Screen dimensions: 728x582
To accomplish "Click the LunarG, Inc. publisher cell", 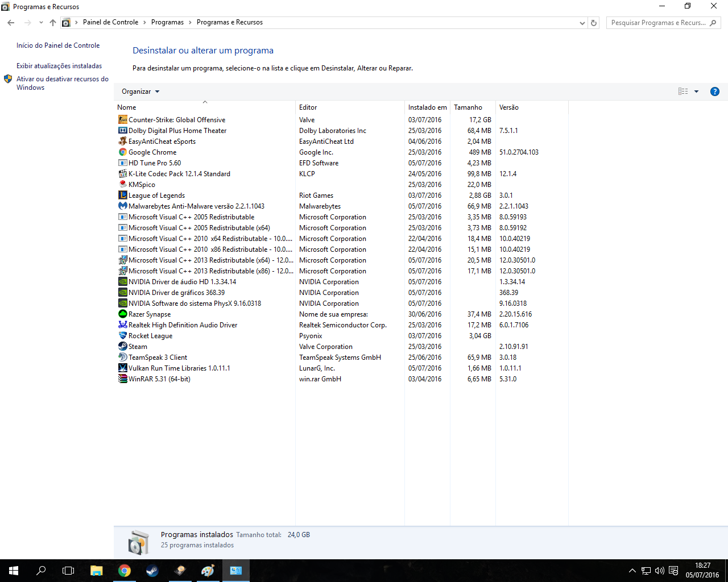I will point(317,368).
